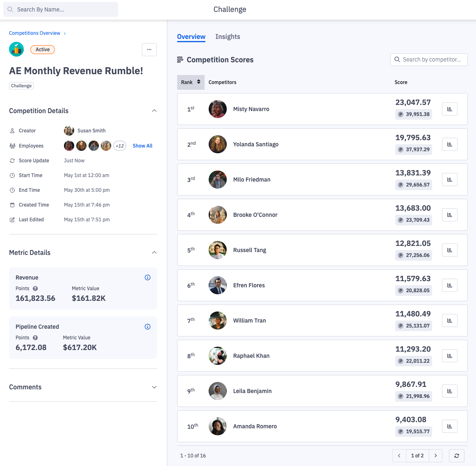
Task: Click the refresh scores icon button
Action: click(x=456, y=456)
